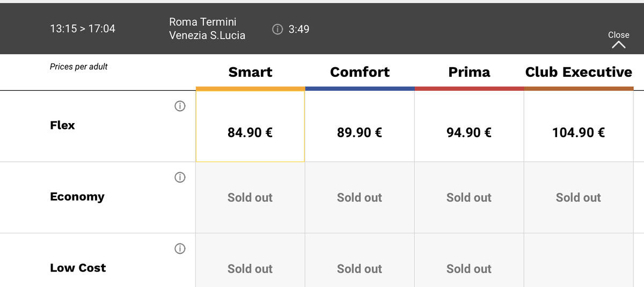Click the sold out Club Executive Economy cell
This screenshot has height=287, width=644.
579,197
